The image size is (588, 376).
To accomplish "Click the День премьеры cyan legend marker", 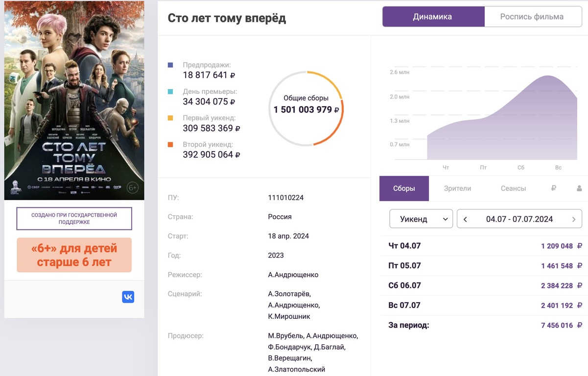I will pos(170,91).
